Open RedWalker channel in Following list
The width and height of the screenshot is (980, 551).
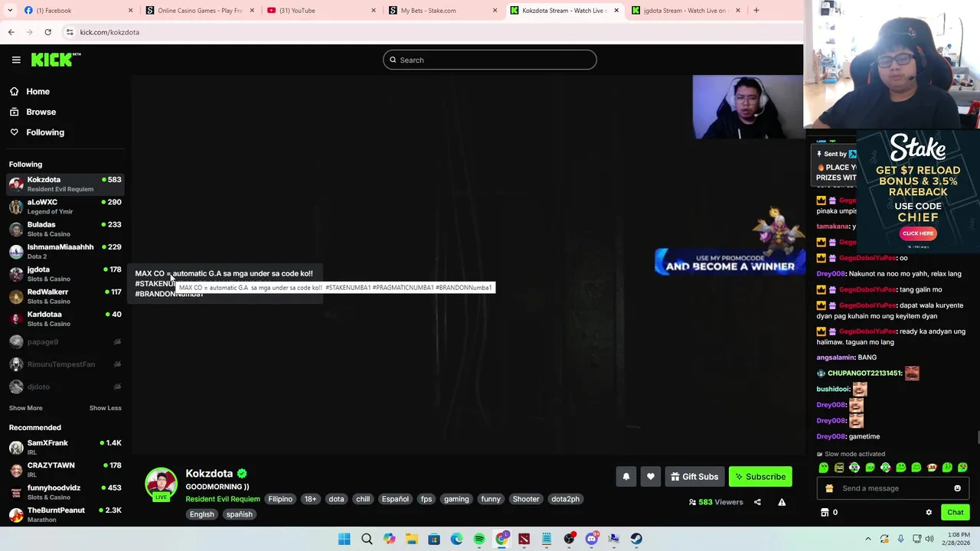tap(65, 296)
